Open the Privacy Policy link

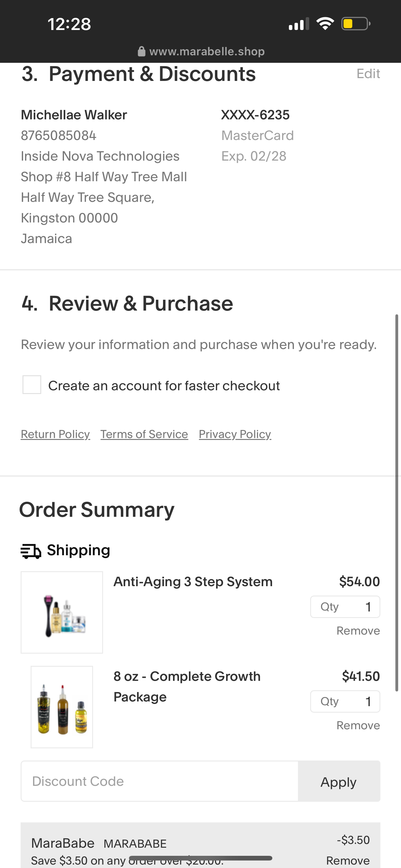235,434
